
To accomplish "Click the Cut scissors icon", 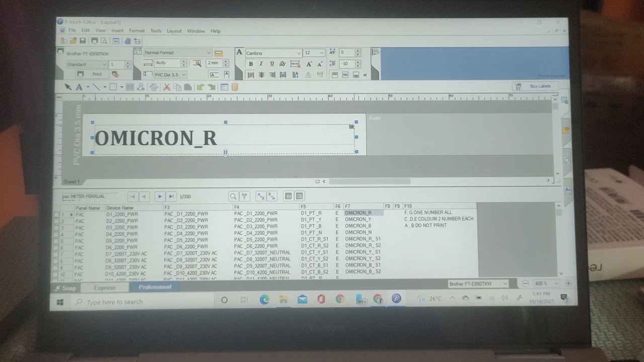I will 167,87.
